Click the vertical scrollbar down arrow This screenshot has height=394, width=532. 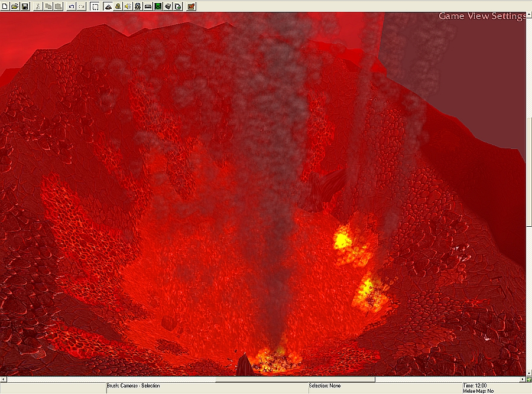pos(529,373)
